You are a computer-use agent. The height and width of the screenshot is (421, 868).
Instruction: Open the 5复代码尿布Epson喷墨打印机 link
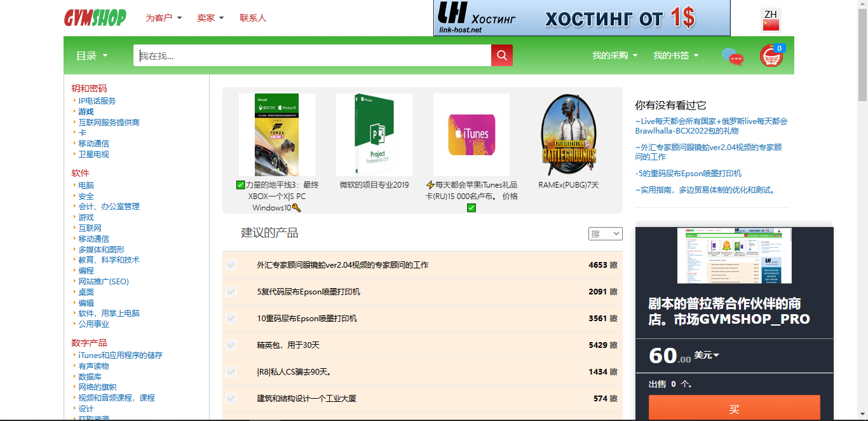[x=308, y=291]
